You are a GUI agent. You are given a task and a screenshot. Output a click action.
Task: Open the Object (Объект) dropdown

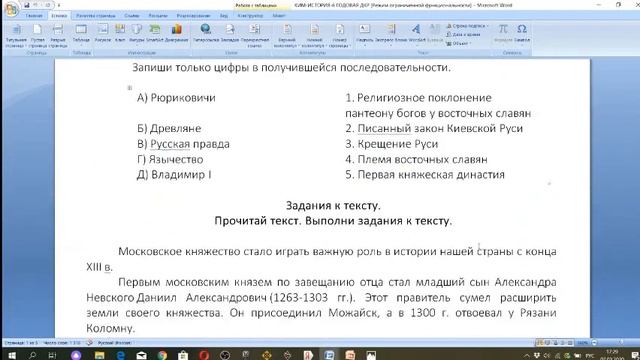point(459,43)
